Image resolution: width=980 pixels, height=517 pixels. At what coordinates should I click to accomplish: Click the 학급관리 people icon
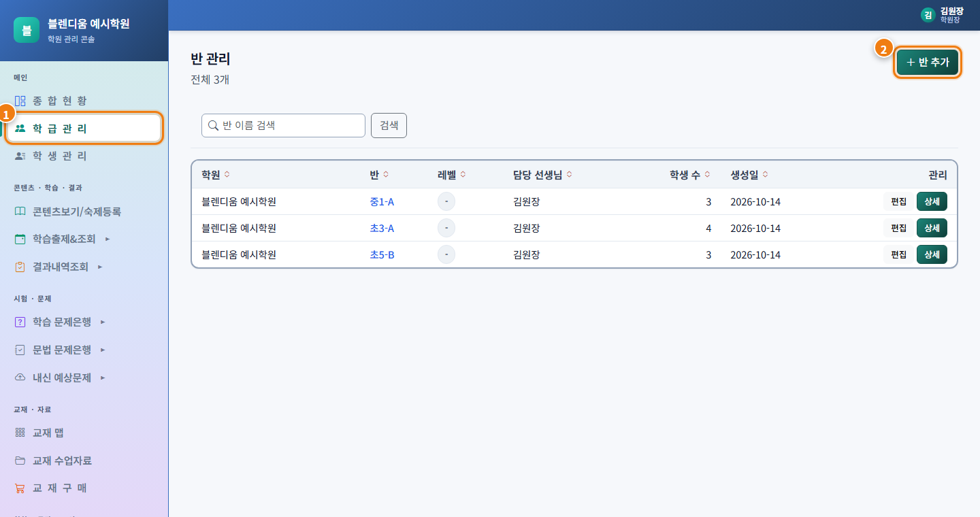[20, 129]
